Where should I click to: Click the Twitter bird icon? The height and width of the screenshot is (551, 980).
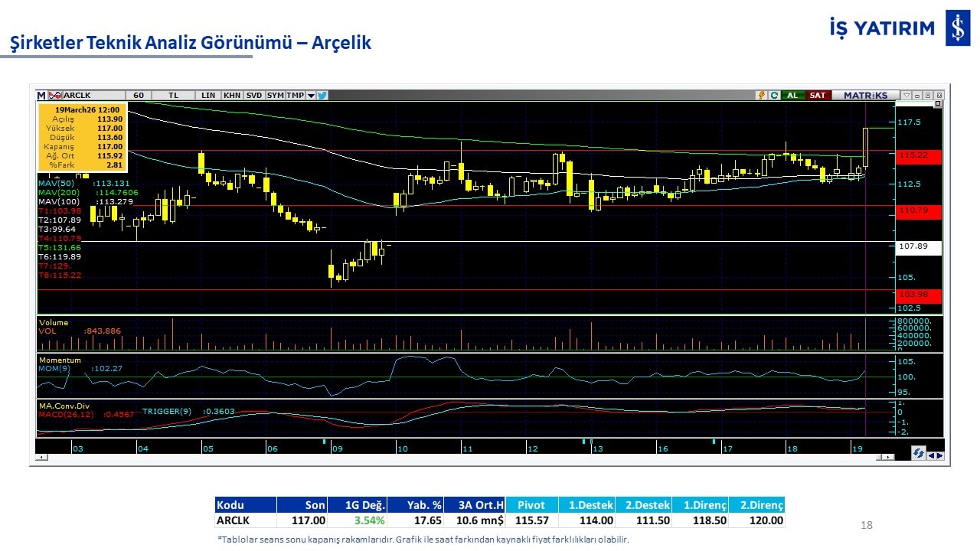click(322, 96)
